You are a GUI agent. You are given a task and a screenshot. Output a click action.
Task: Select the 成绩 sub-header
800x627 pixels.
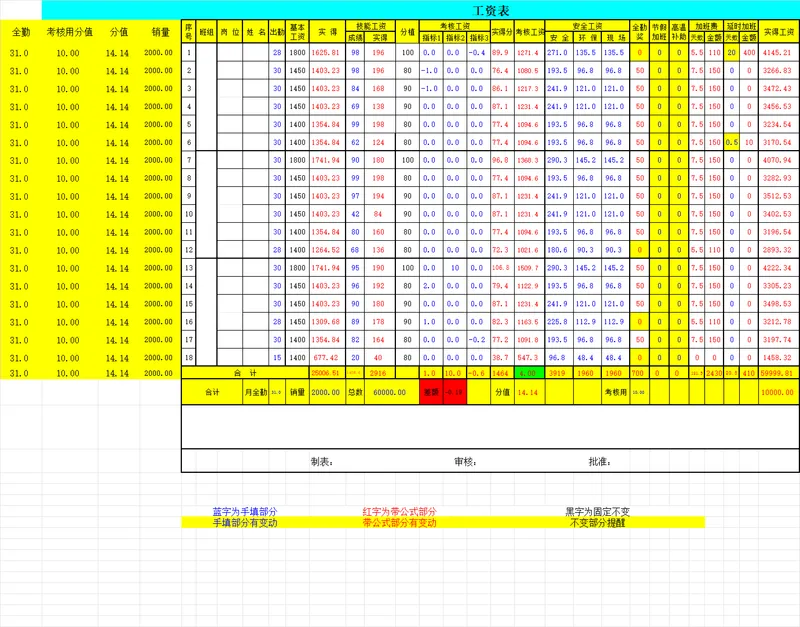coord(355,38)
